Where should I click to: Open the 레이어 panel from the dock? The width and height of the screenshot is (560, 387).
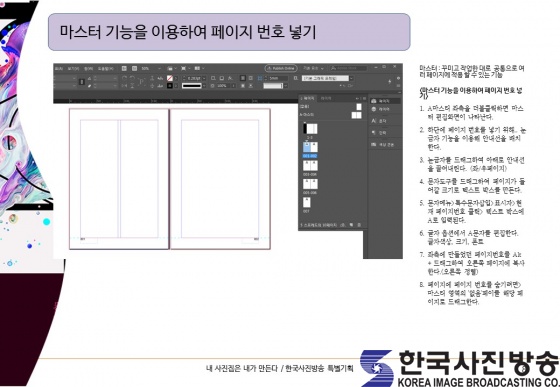pos(385,109)
